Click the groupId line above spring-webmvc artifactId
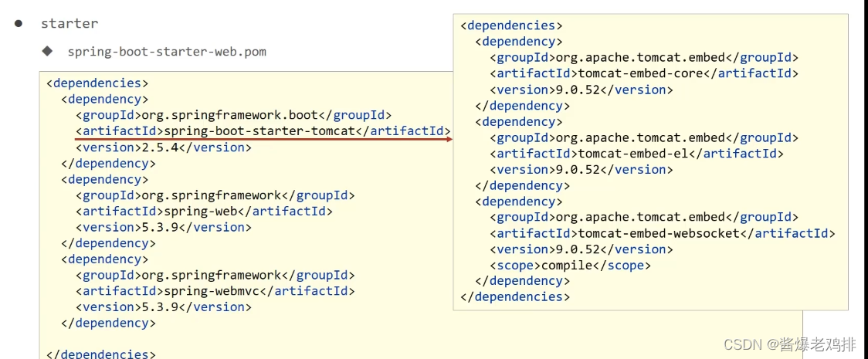This screenshot has width=868, height=359. 215,276
